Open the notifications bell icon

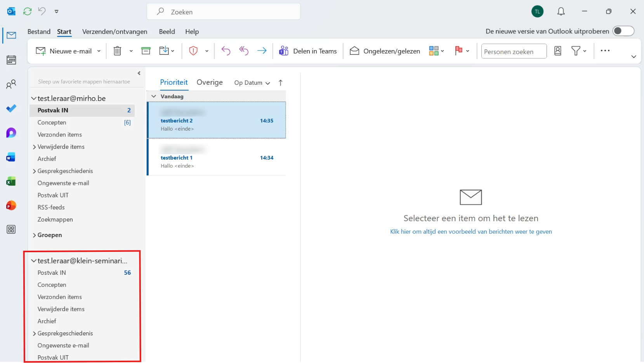561,12
